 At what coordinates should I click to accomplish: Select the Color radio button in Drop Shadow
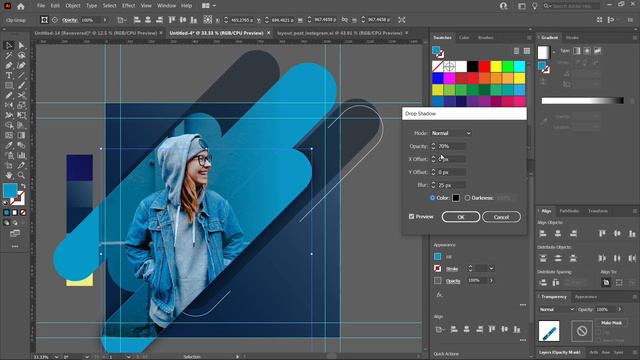click(432, 198)
